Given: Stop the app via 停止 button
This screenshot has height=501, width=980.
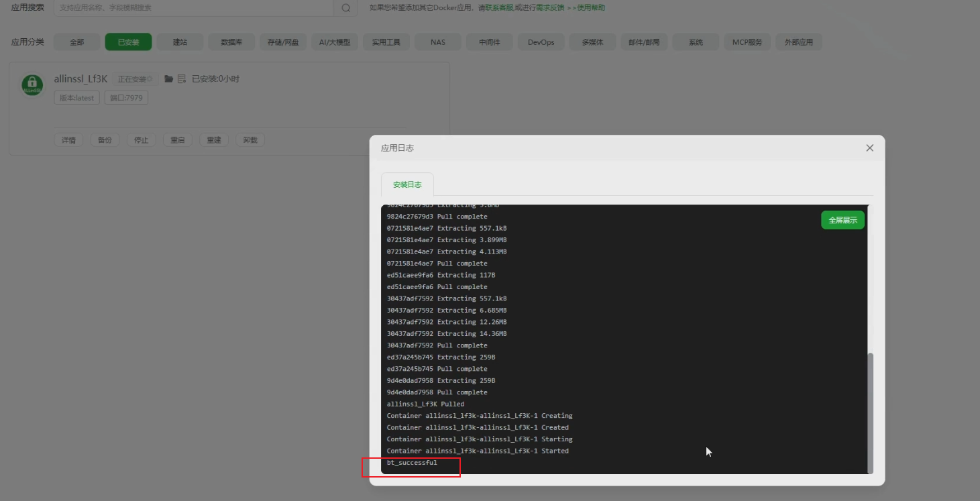Looking at the screenshot, I should pos(141,140).
